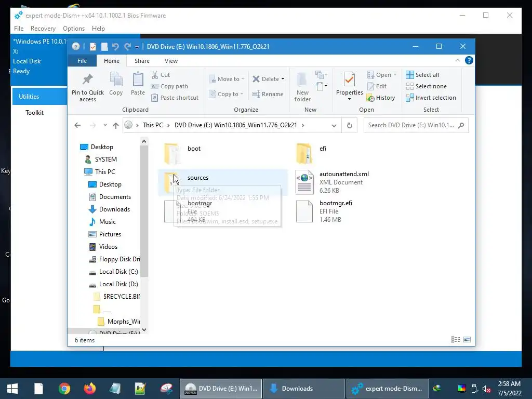532x399 pixels.
Task: Open the Move to dropdown
Action: pyautogui.click(x=227, y=79)
